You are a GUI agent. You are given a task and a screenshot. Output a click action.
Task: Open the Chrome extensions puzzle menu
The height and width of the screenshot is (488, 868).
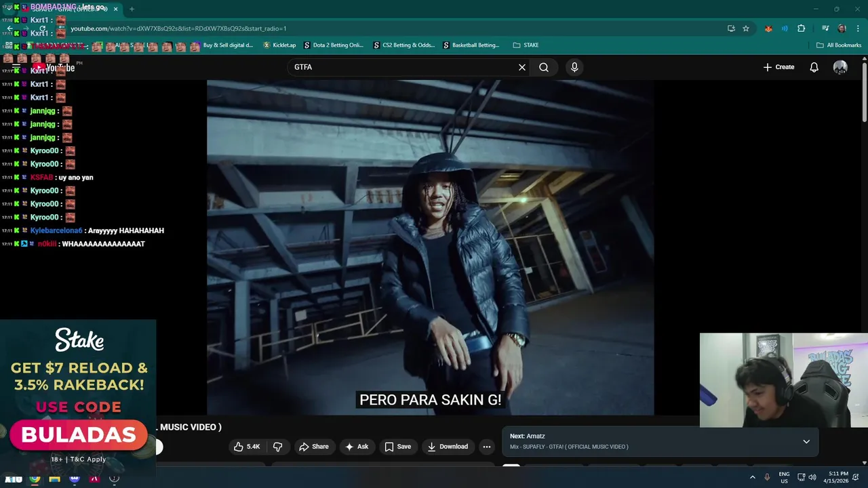[802, 28]
